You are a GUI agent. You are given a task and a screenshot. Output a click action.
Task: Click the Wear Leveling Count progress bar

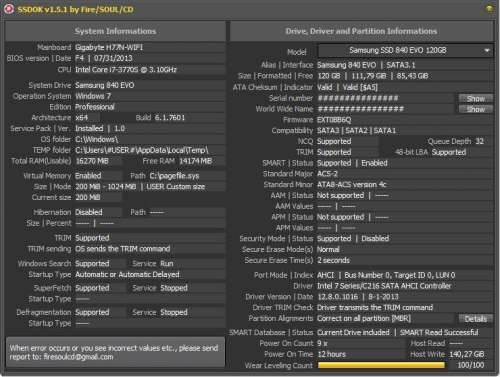coord(381,365)
